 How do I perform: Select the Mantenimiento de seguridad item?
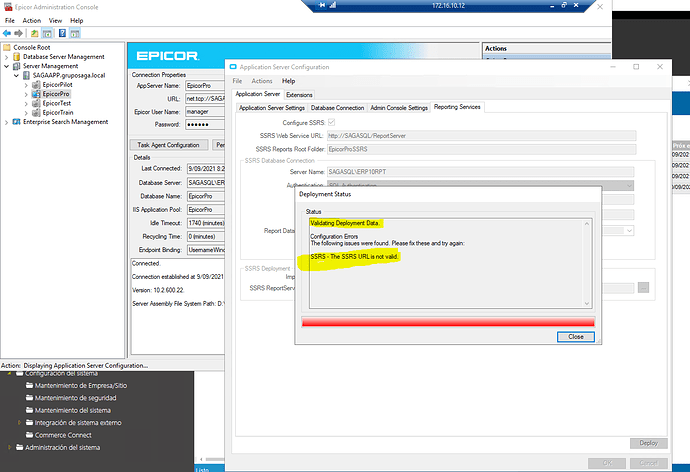coord(76,398)
